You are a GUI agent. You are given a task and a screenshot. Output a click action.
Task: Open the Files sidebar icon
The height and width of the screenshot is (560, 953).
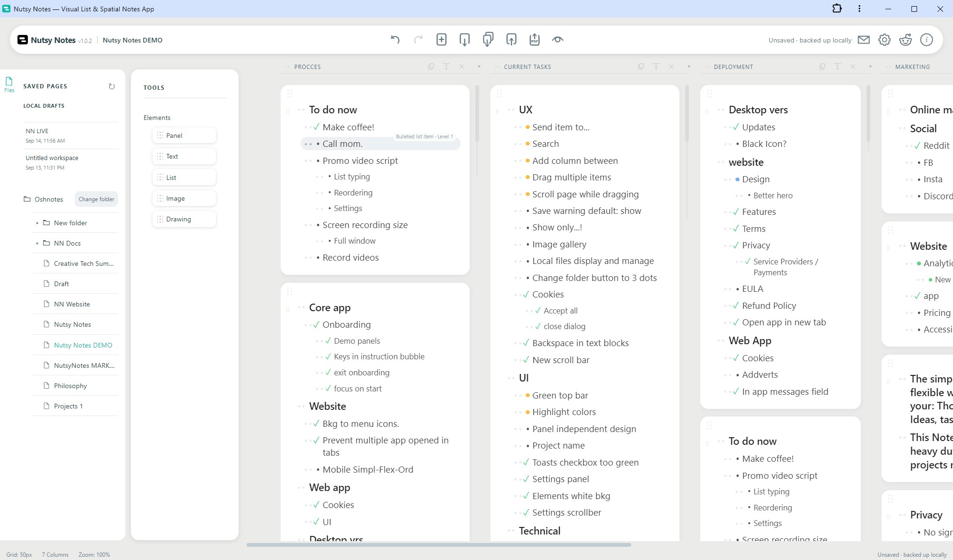click(x=9, y=84)
